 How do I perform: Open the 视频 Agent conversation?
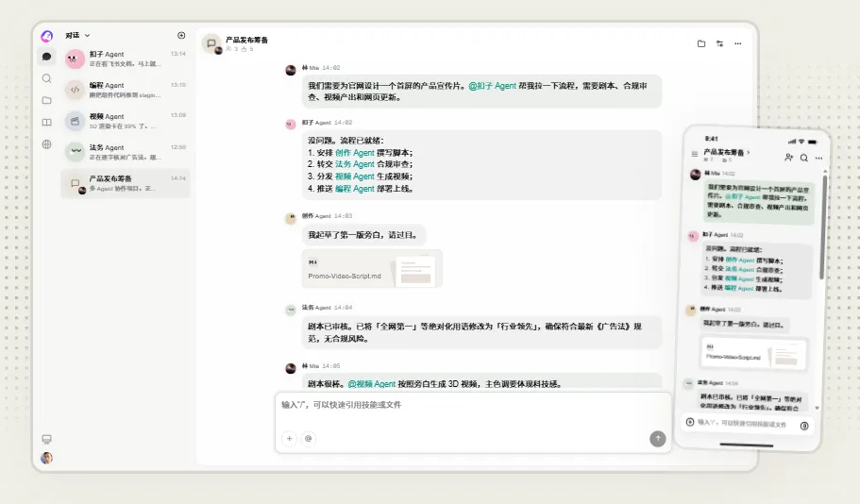coord(126,121)
